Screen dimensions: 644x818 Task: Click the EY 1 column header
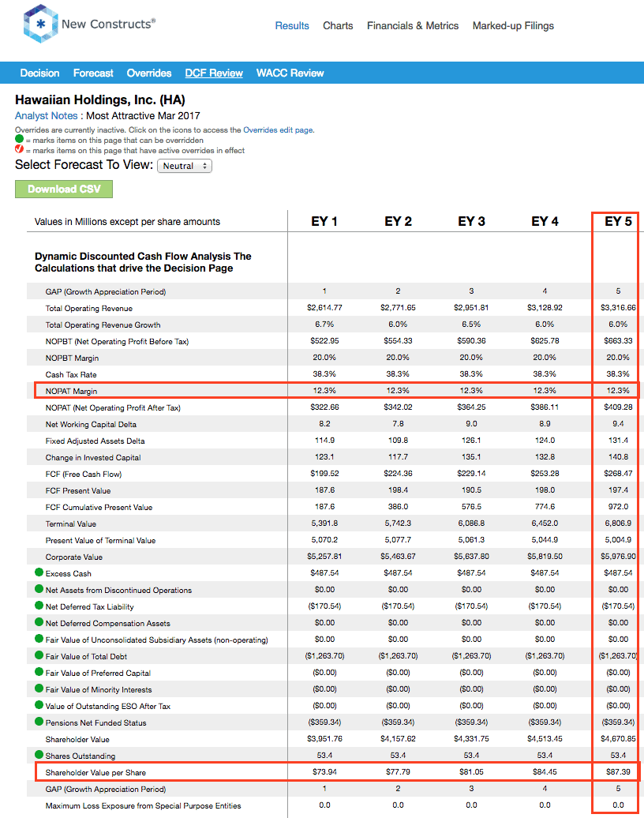(324, 221)
